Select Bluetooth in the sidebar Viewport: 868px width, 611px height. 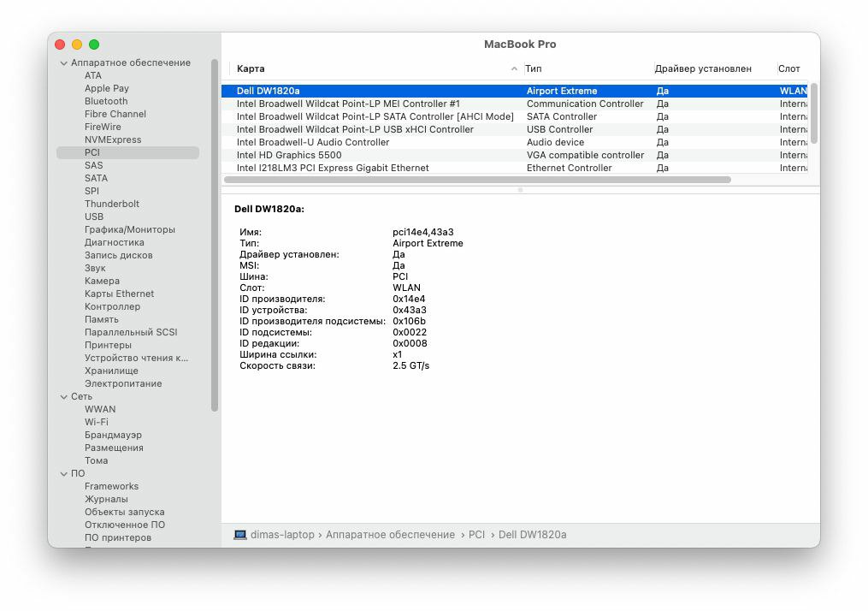click(106, 101)
